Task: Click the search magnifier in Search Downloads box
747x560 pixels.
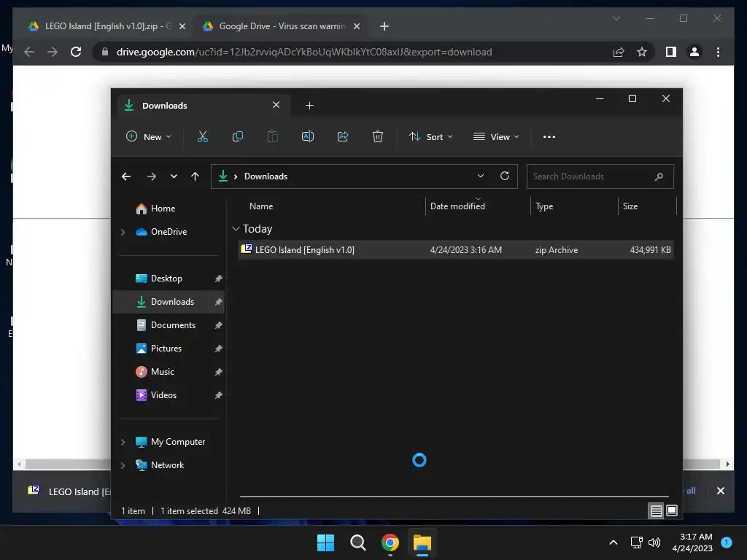Action: click(659, 176)
